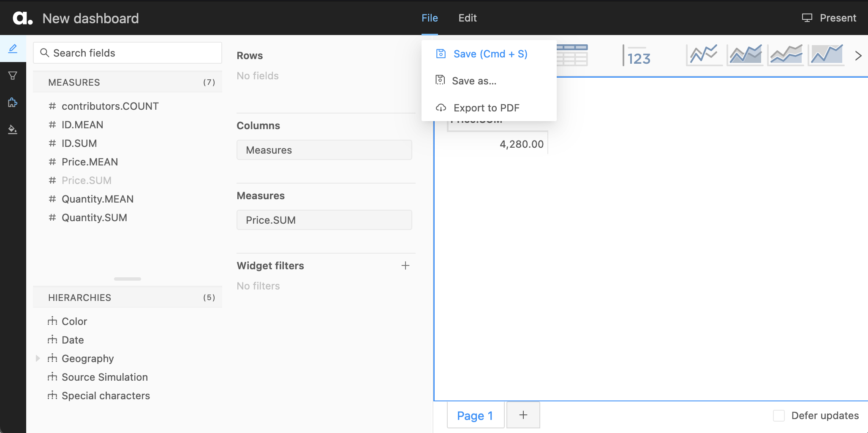Expand the Geography hierarchy
Screen dimensions: 868x433
[38, 358]
